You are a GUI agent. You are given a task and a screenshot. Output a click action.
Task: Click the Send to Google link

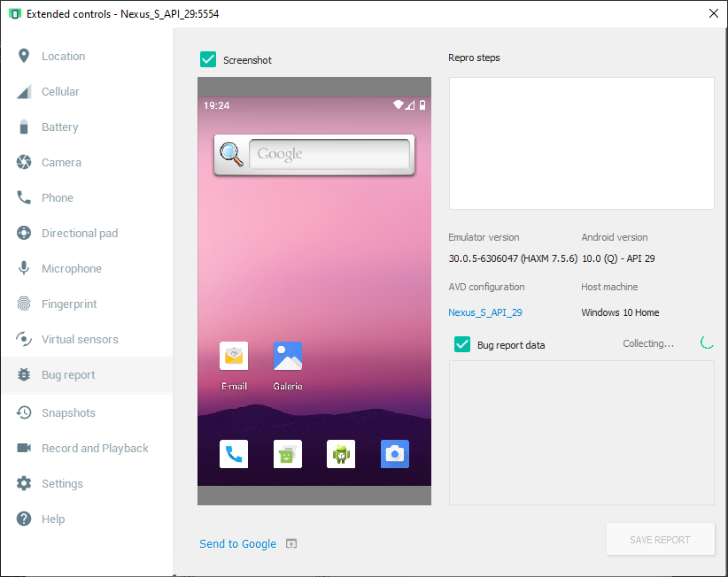point(237,543)
